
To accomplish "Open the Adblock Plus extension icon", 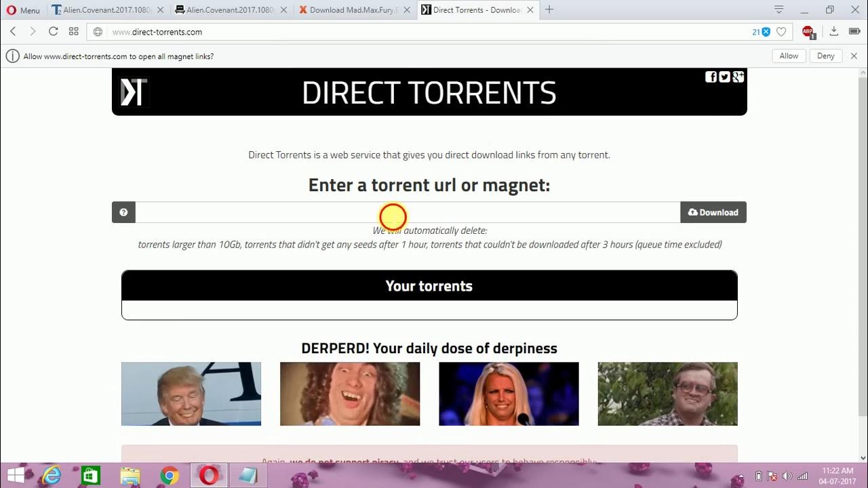I will (x=808, y=32).
